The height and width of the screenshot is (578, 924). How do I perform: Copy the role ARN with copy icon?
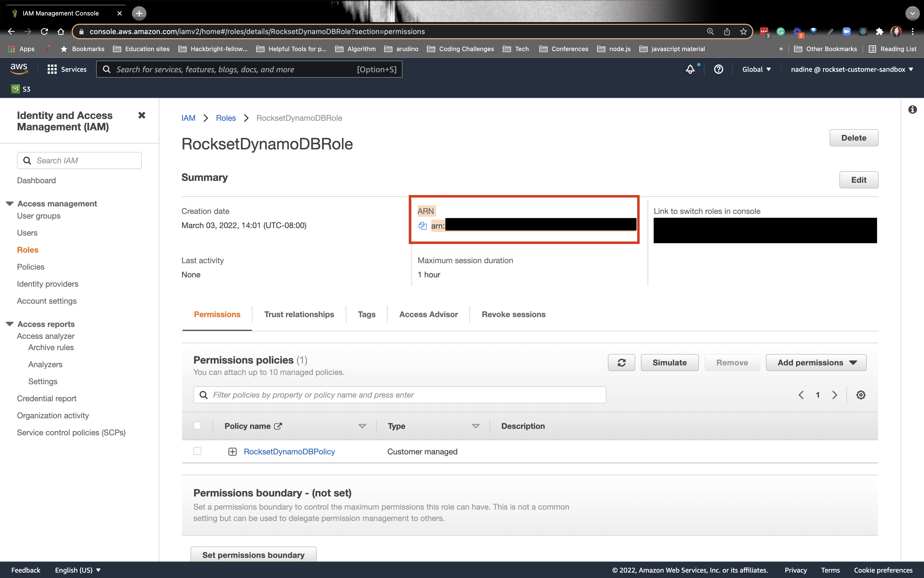pyautogui.click(x=423, y=226)
